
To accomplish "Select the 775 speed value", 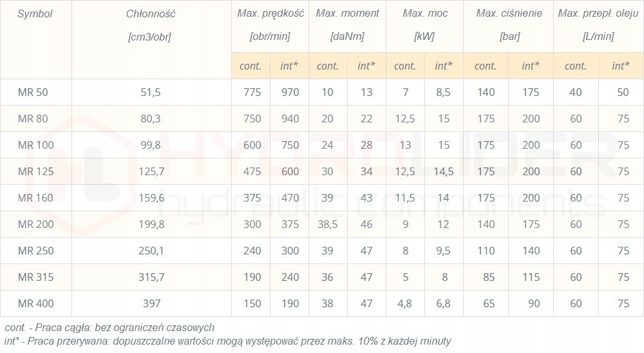I will (252, 92).
